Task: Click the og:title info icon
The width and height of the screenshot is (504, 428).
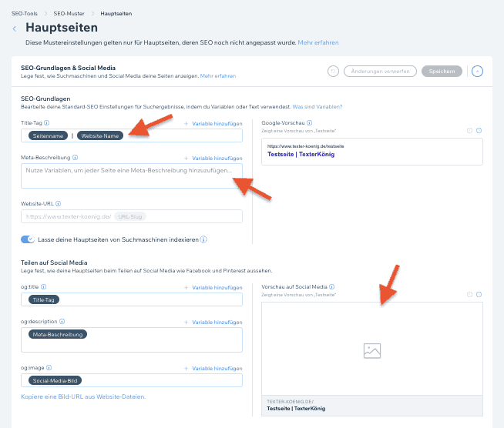Action: point(43,286)
